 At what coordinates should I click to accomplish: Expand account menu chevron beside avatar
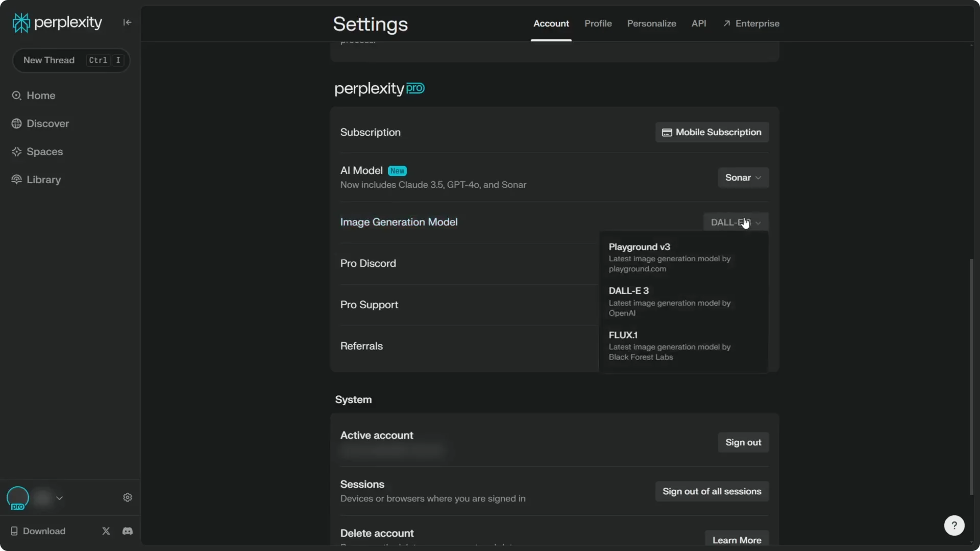(60, 498)
